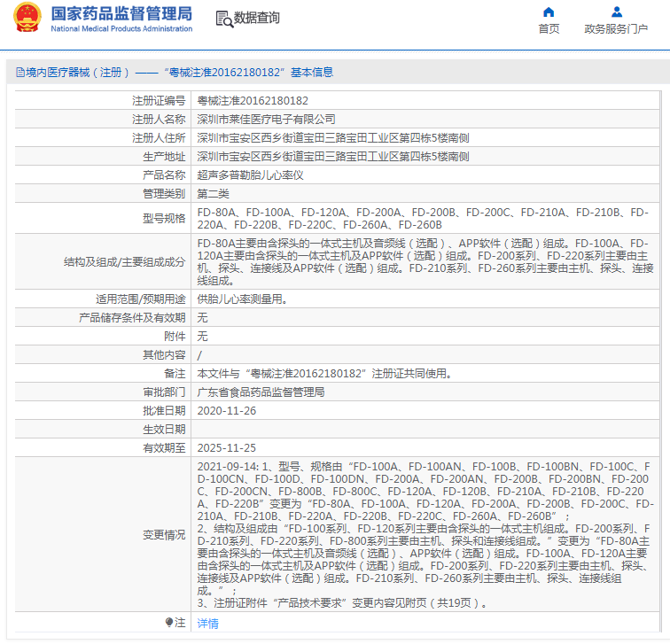Click the document icon before 境内医疗器械

click(20, 72)
